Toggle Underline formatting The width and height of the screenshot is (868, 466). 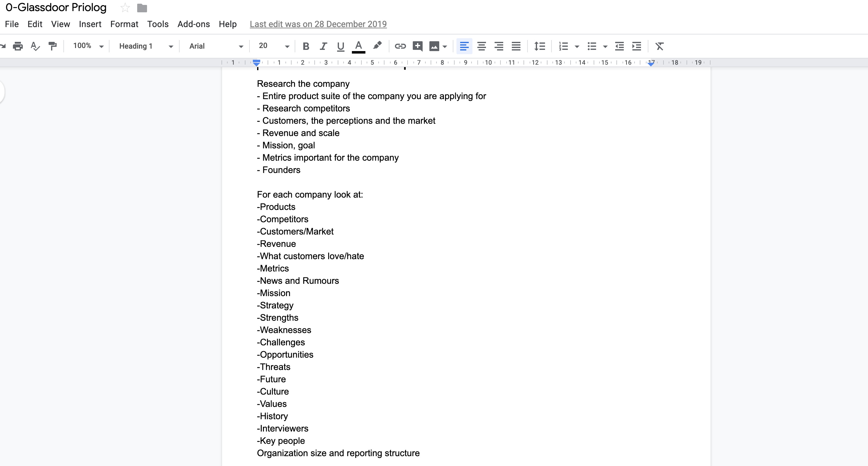pyautogui.click(x=341, y=46)
